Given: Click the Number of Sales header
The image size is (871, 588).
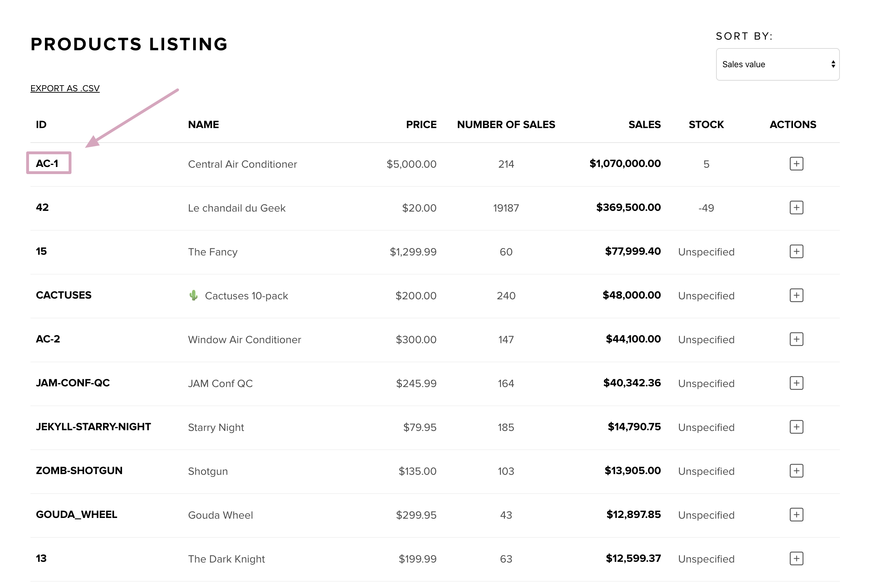Looking at the screenshot, I should (x=506, y=125).
